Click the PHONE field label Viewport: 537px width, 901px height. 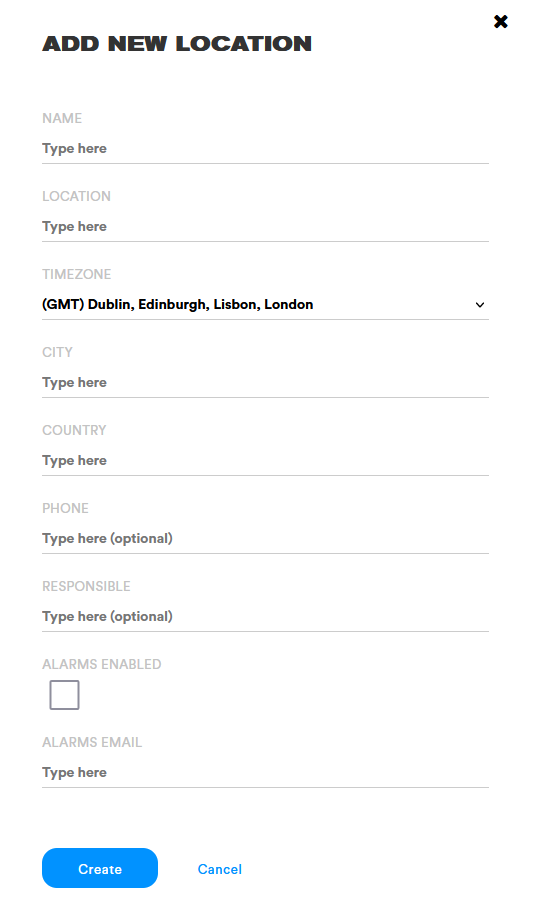pos(65,509)
